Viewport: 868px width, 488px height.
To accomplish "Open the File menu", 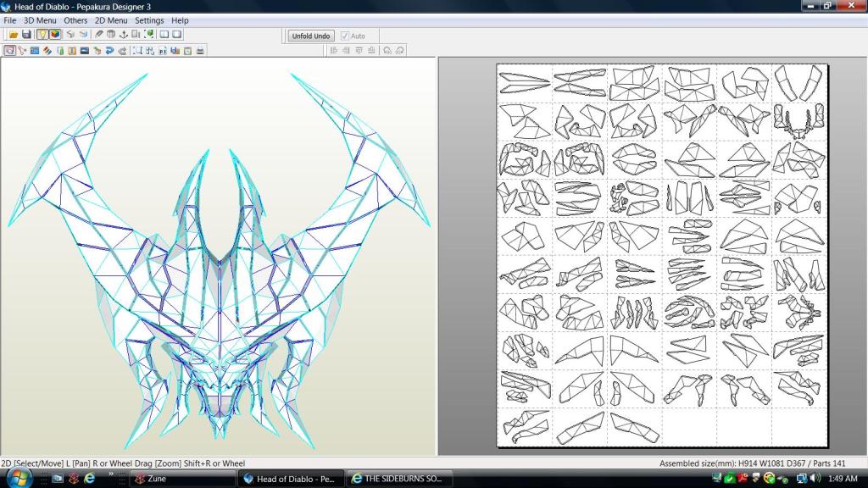I will click(10, 20).
